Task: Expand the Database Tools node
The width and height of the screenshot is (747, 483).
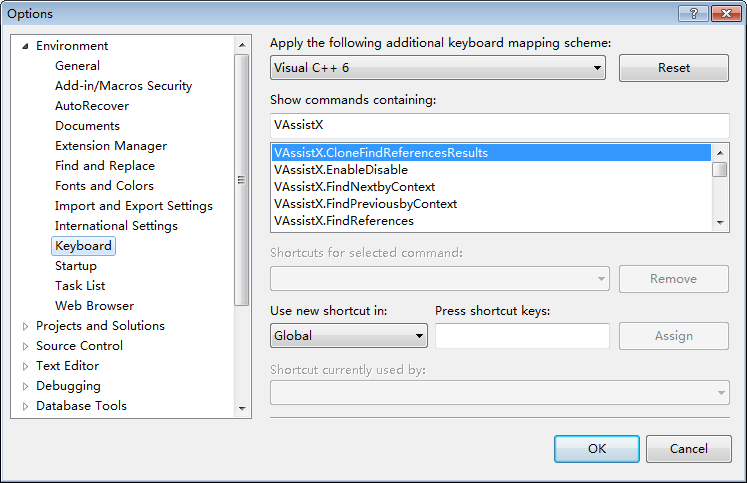Action: [26, 406]
